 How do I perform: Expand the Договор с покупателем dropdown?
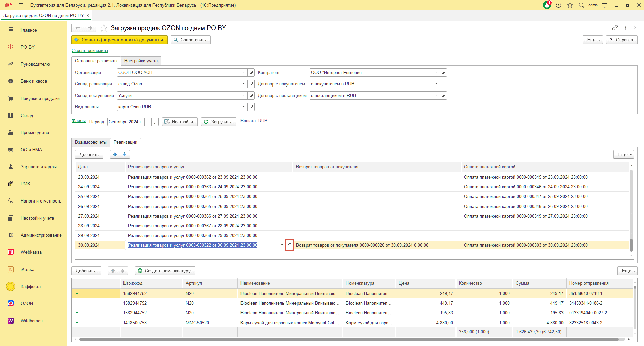click(x=436, y=84)
